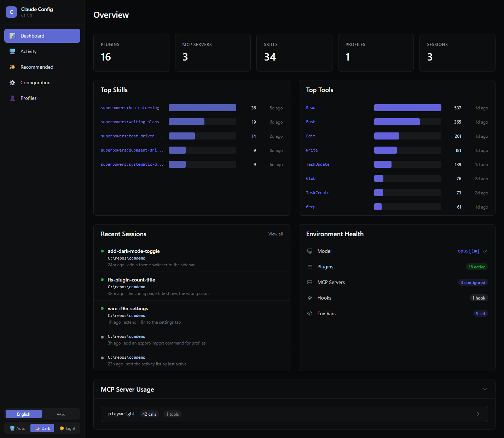Click the MCP Servers server icon
This screenshot has width=504, height=438.
click(310, 282)
